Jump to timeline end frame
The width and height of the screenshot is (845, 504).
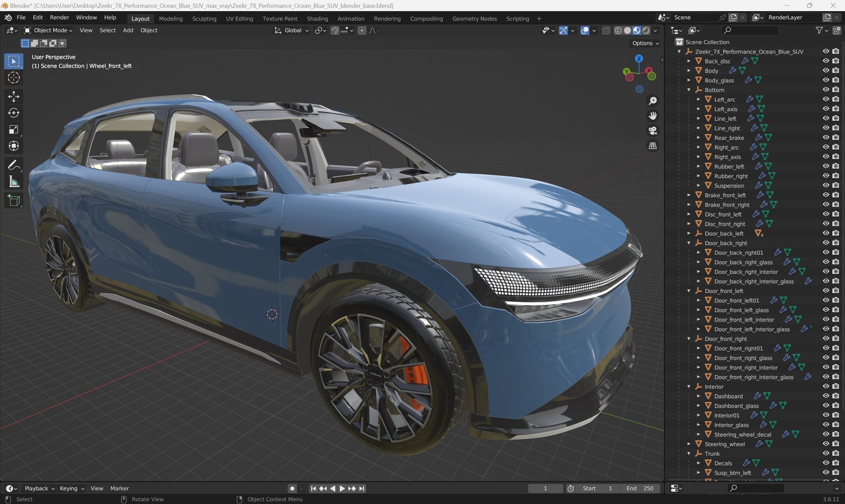(362, 489)
